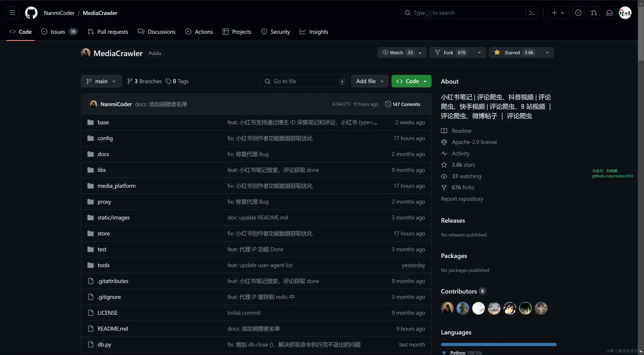
Task: Expand the Add file dropdown
Action: [x=369, y=81]
